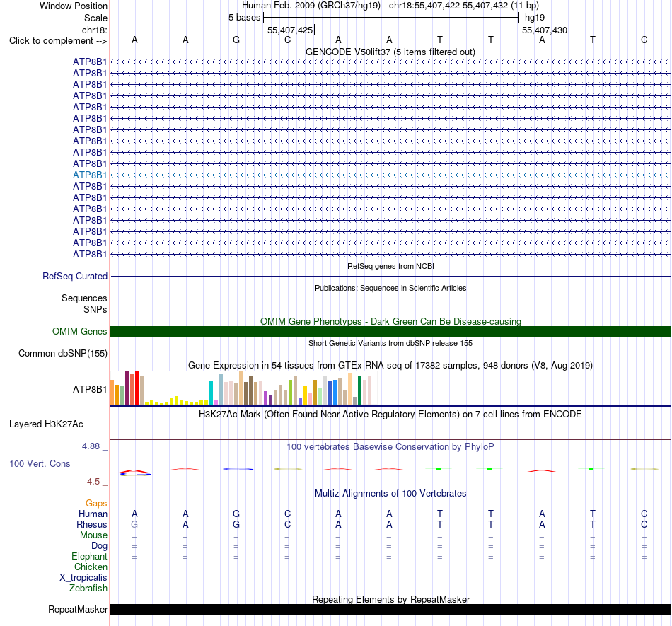Open '100 vertebrates Basewise Conservation by PhyloP' title

[x=390, y=447]
